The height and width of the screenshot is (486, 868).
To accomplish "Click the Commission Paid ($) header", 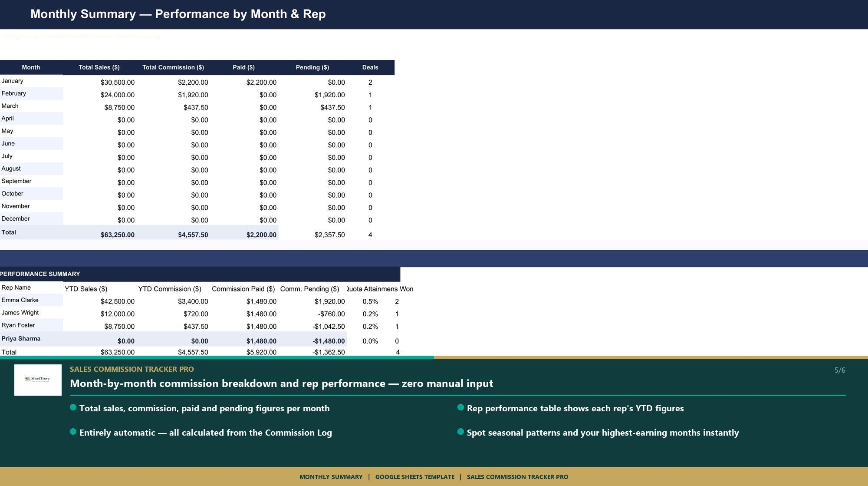I will coord(243,289).
